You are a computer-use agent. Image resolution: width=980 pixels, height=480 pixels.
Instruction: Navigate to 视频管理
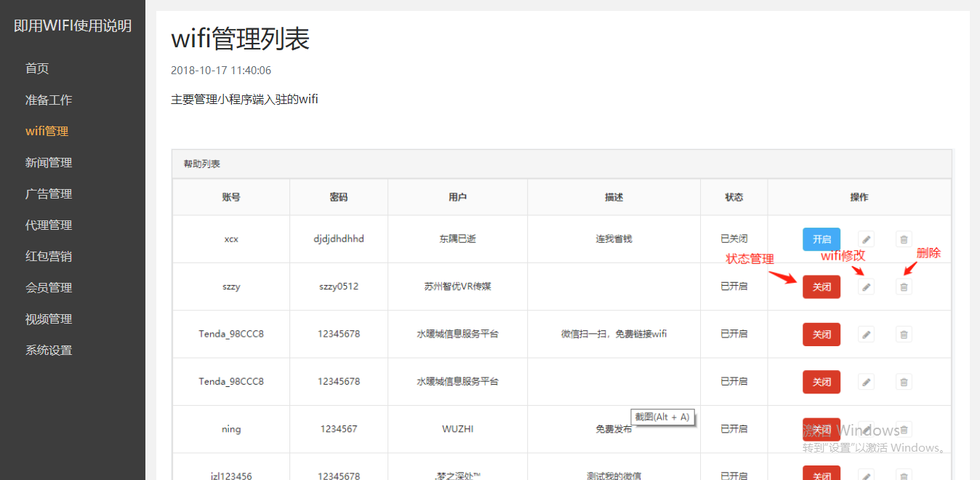click(x=49, y=319)
